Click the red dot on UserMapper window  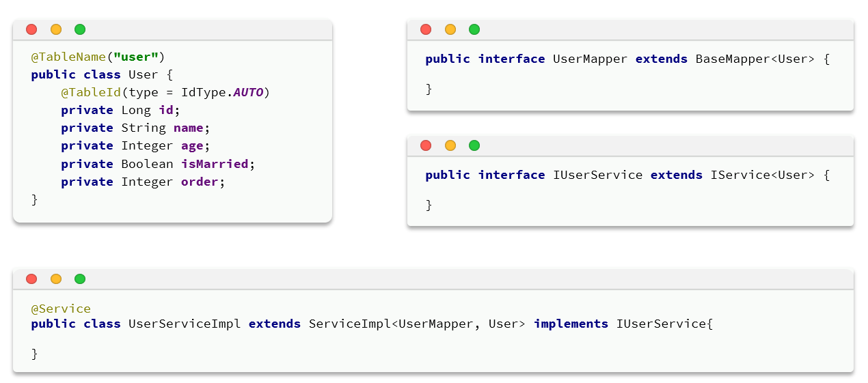[x=426, y=29]
